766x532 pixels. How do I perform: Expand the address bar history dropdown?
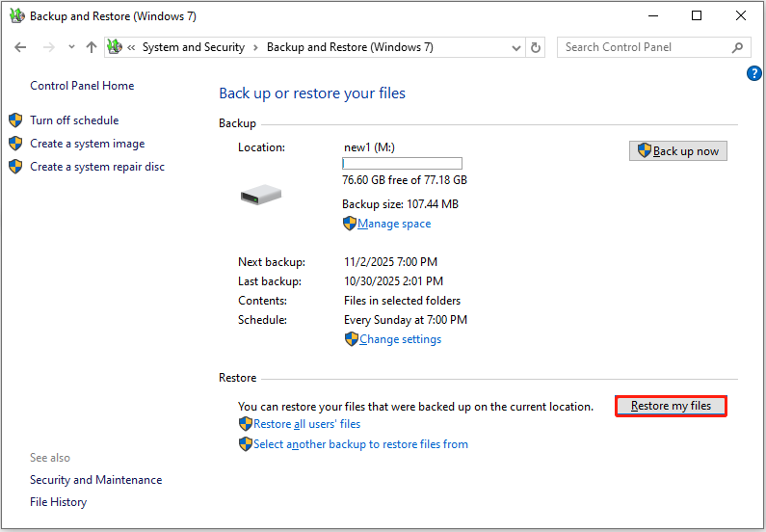515,48
